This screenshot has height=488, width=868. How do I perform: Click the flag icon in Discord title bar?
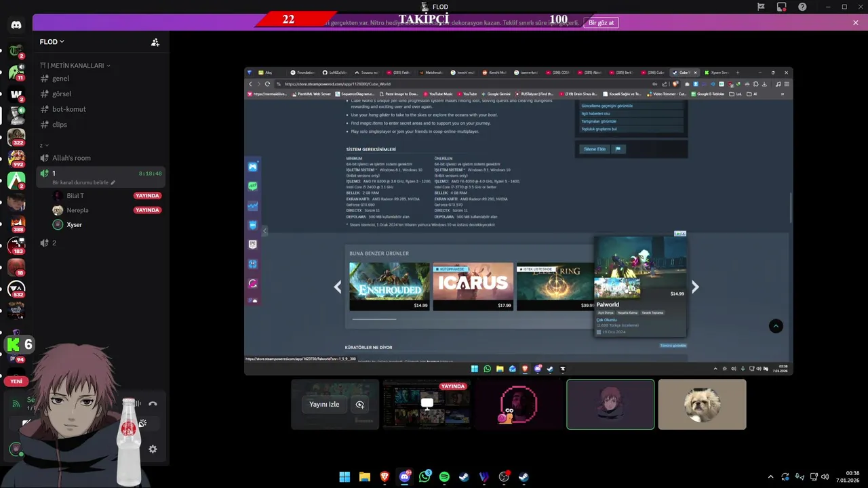761,7
